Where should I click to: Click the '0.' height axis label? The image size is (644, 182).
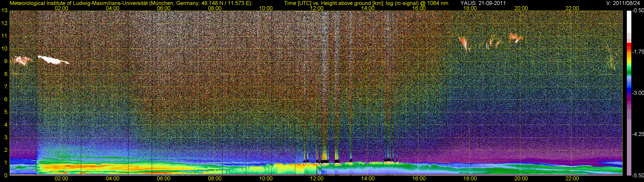pos(6,175)
